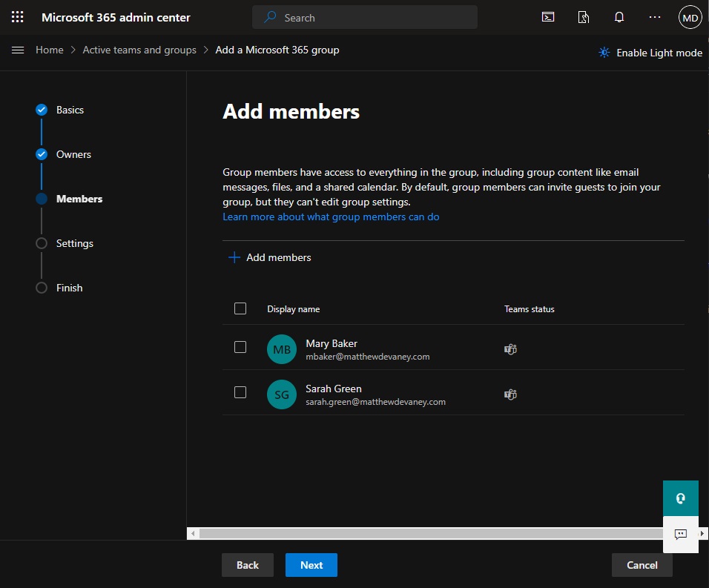Click the Owners step checkmark icon

tap(41, 154)
